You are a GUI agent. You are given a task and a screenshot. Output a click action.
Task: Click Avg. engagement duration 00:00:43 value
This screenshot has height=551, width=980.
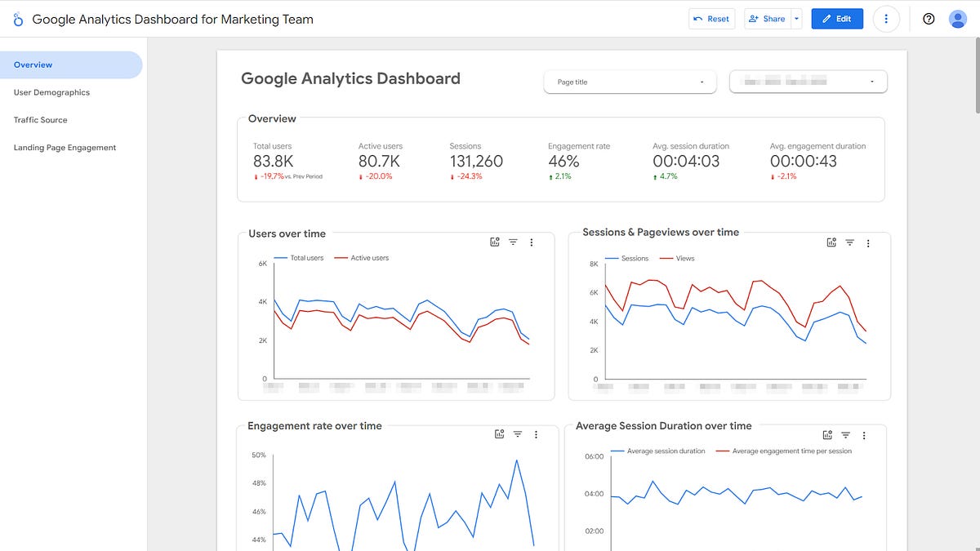click(x=804, y=162)
